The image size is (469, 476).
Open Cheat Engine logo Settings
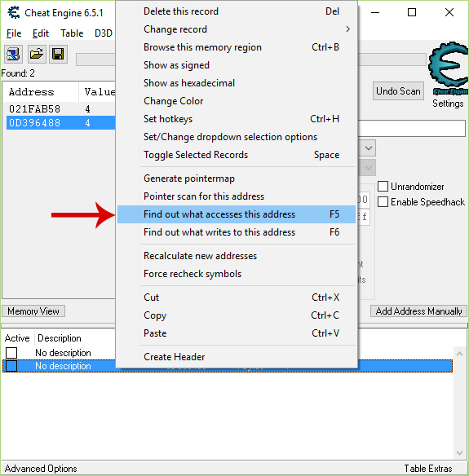tap(449, 68)
